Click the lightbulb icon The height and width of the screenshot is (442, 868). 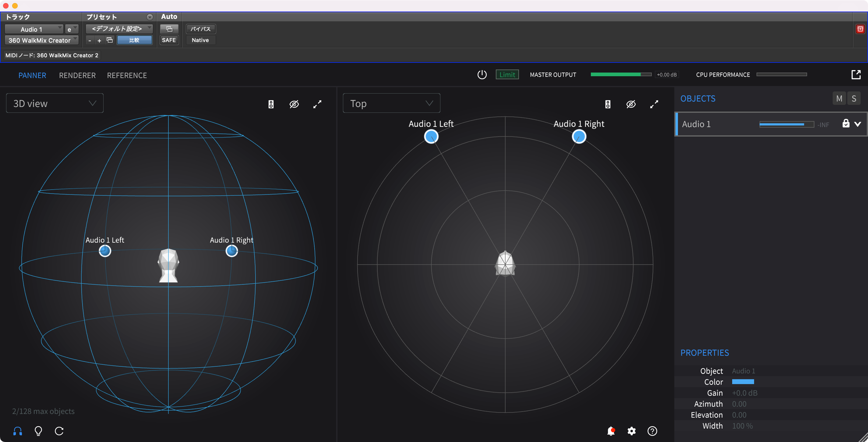[38, 430]
